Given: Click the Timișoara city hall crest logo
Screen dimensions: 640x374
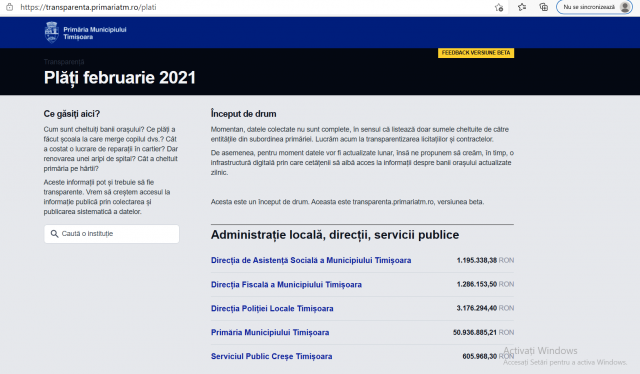Looking at the screenshot, I should (x=51, y=32).
